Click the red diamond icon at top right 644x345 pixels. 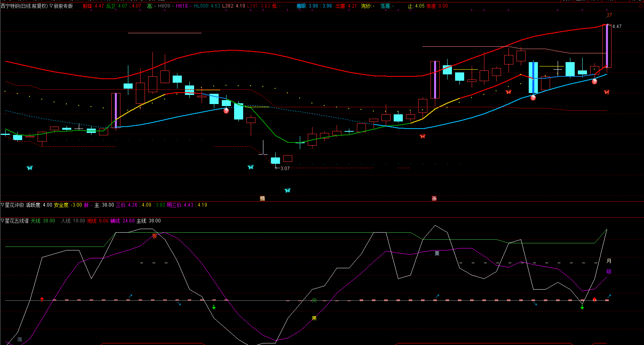(x=641, y=6)
